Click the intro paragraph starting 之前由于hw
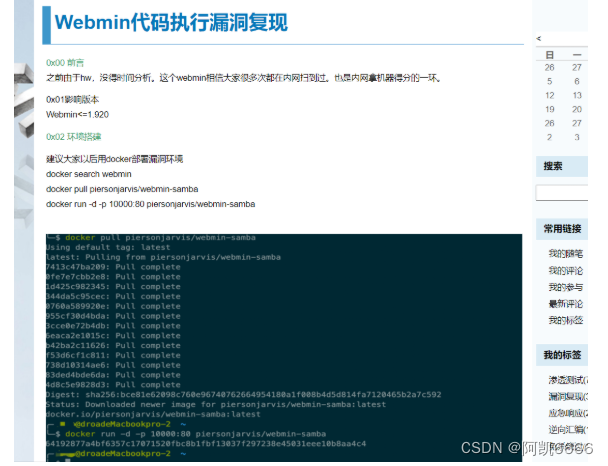 coord(244,78)
